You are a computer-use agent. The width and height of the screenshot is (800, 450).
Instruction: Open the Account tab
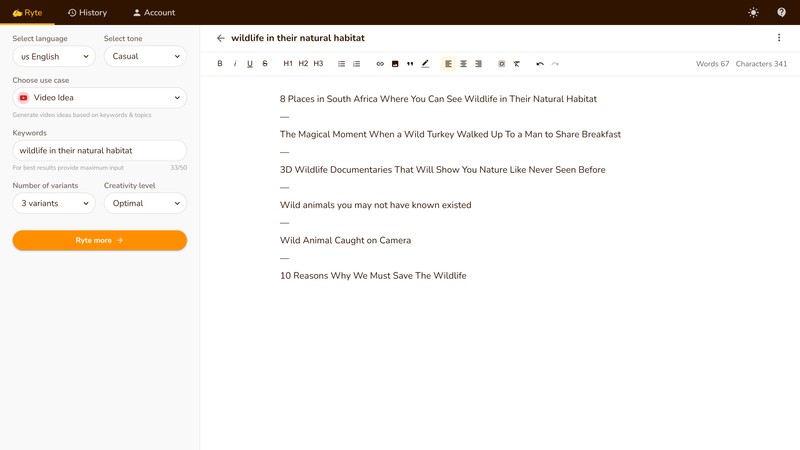(154, 13)
